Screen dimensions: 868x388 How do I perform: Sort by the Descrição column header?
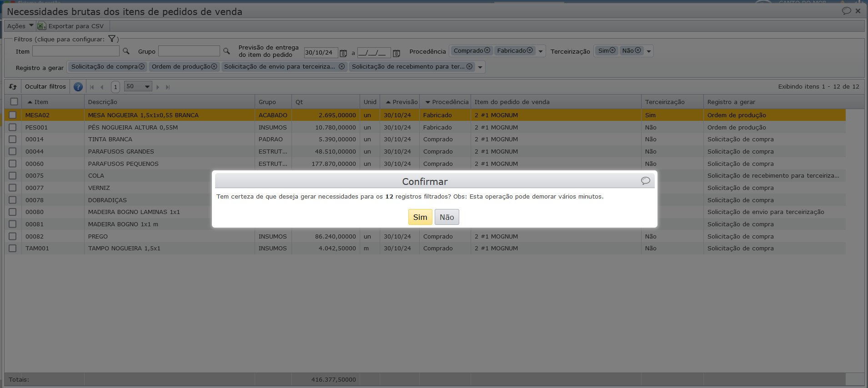[170, 102]
